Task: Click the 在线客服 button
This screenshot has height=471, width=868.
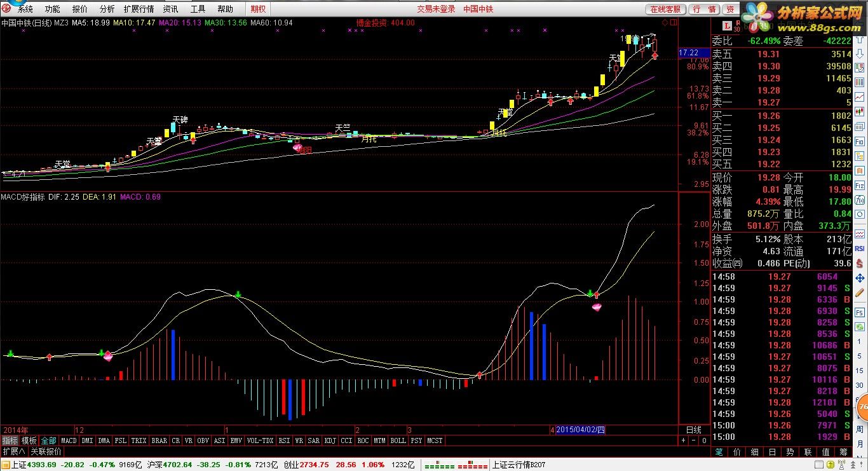Action: tap(666, 9)
